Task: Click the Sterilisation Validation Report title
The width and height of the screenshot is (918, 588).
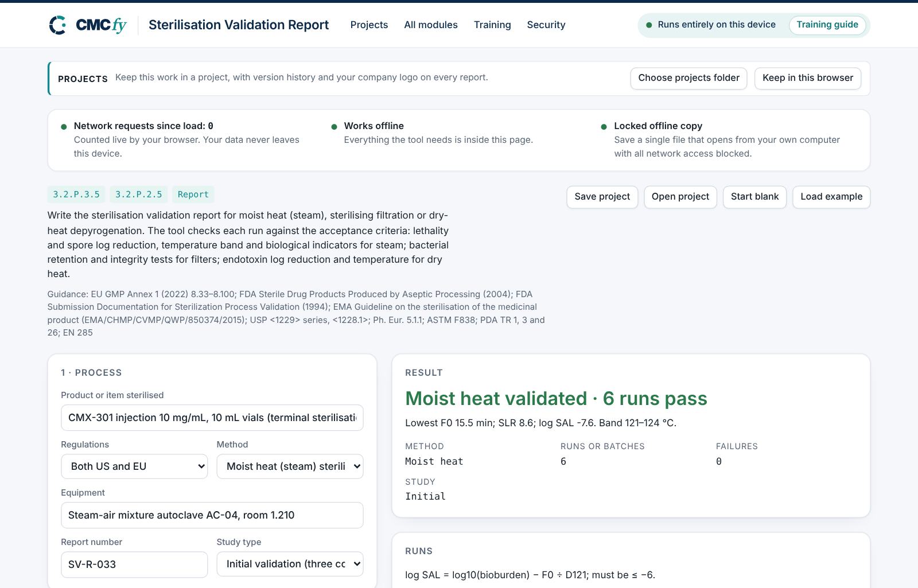Action: point(239,25)
